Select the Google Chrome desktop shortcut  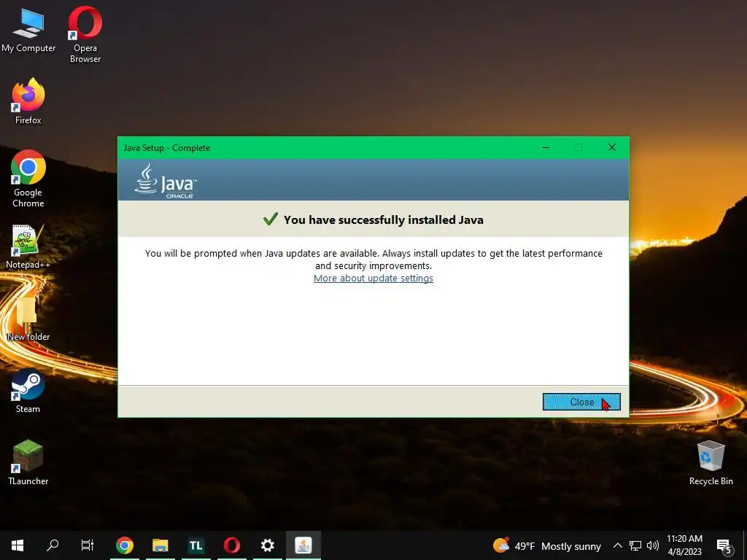point(28,179)
